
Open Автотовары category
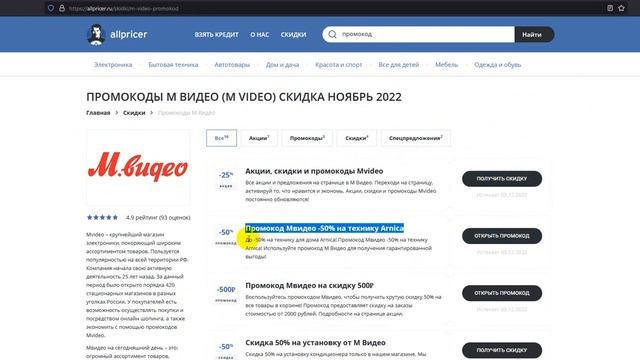pyautogui.click(x=232, y=64)
